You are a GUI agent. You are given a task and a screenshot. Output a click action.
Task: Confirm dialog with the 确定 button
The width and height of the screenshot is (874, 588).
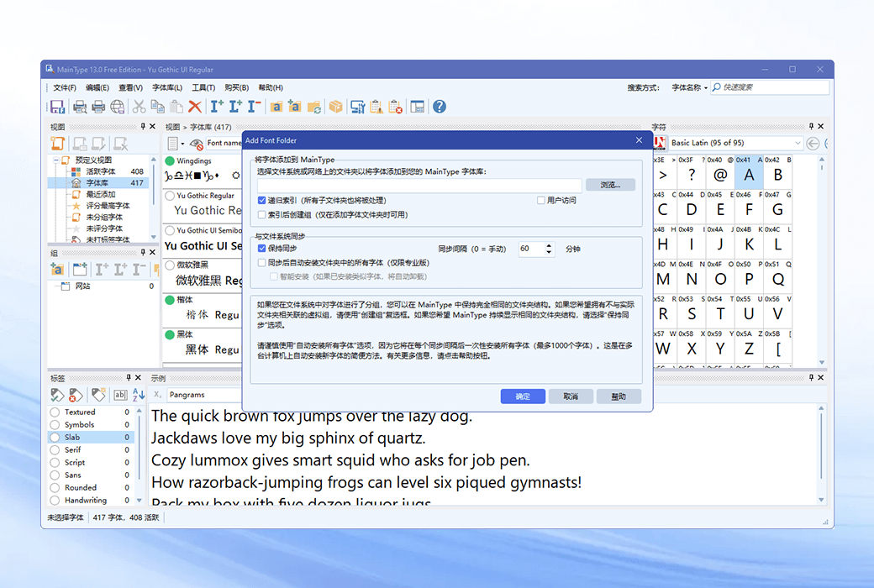click(523, 396)
